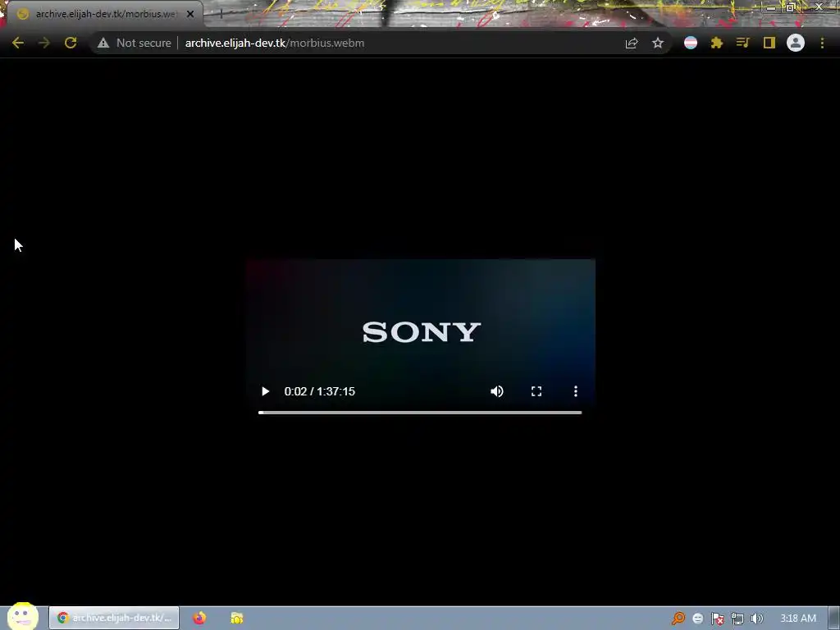The height and width of the screenshot is (630, 840).
Task: Open the 3:18 AM clock
Action: (798, 619)
